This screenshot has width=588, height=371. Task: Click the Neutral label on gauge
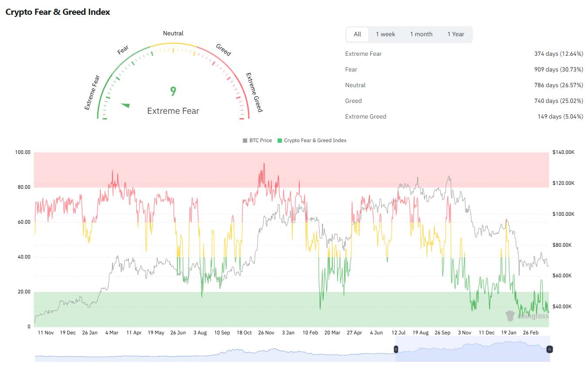coord(173,34)
